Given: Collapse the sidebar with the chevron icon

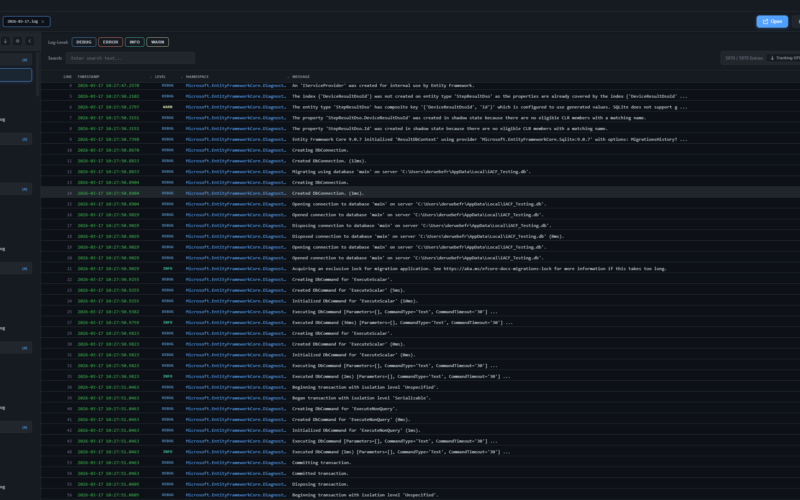Looking at the screenshot, I should tap(30, 41).
